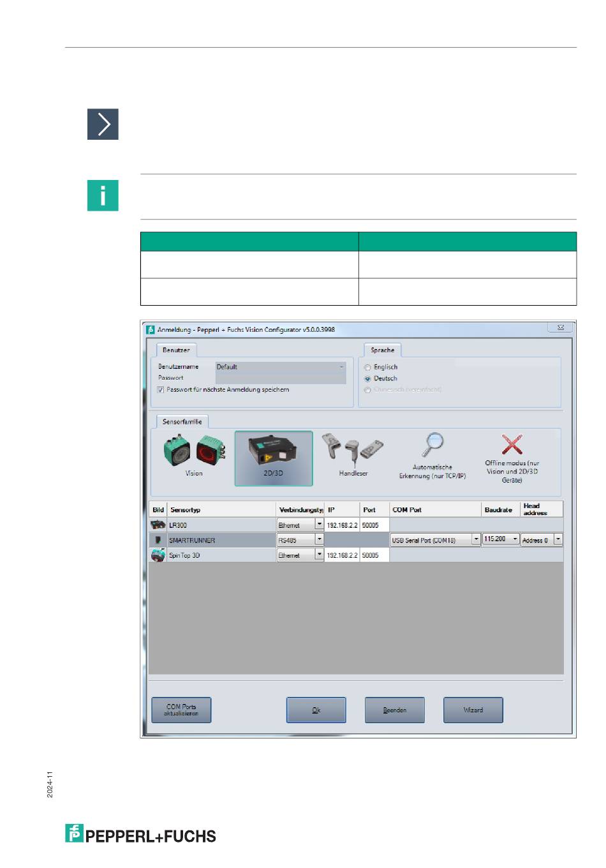The image size is (606, 868).
Task: Select the LR300 sensor row name
Action: pos(178,525)
